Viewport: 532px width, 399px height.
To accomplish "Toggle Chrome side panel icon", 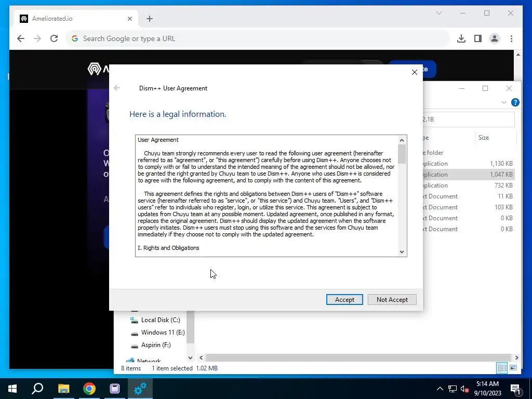I will (x=478, y=38).
